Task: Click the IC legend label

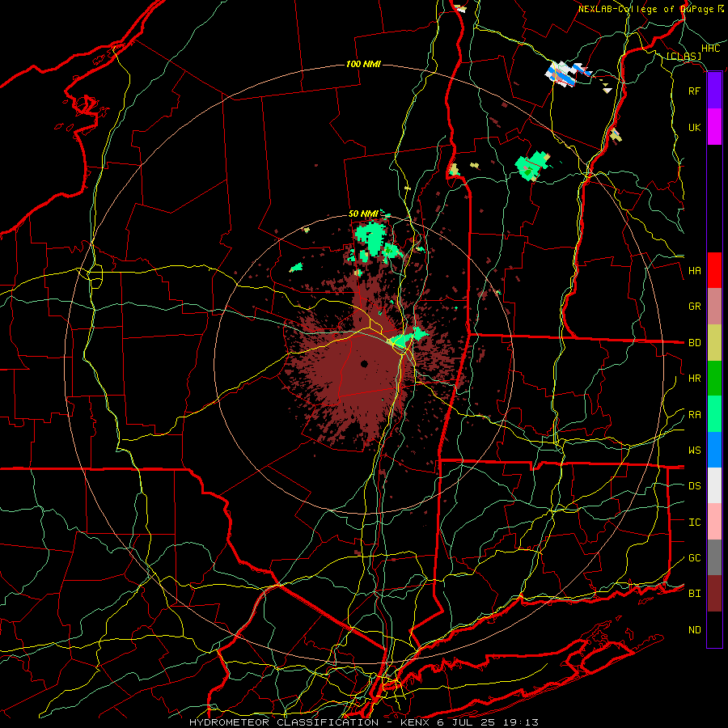Action: (x=694, y=523)
